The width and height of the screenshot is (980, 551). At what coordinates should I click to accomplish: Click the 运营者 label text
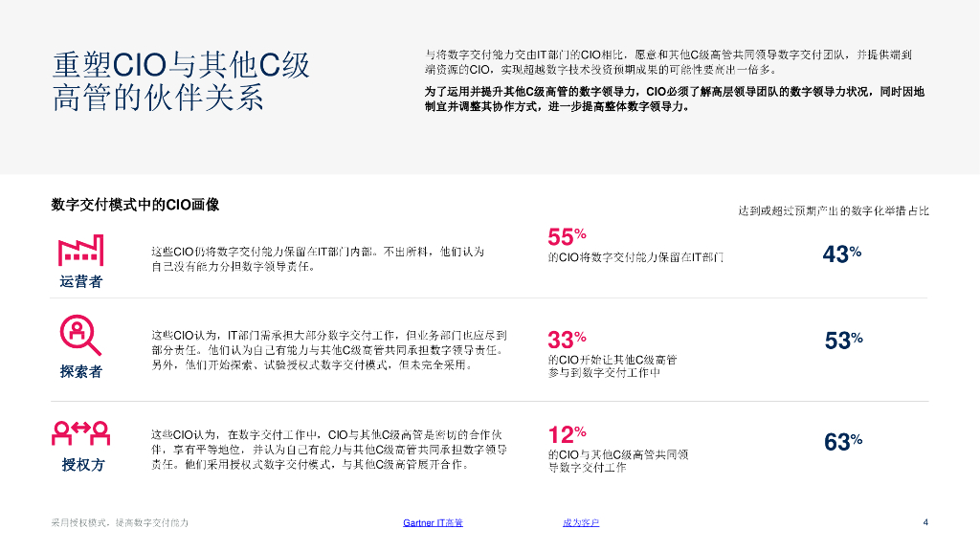pyautogui.click(x=80, y=281)
